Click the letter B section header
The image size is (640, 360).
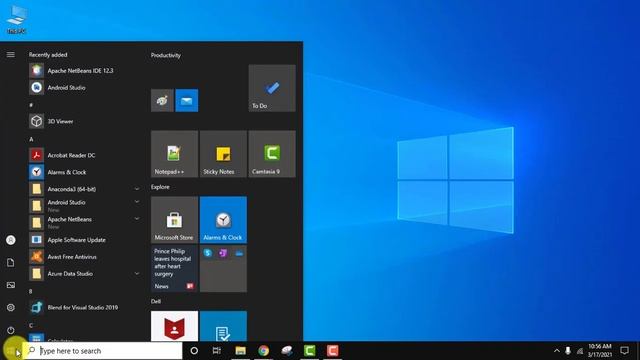pos(31,291)
